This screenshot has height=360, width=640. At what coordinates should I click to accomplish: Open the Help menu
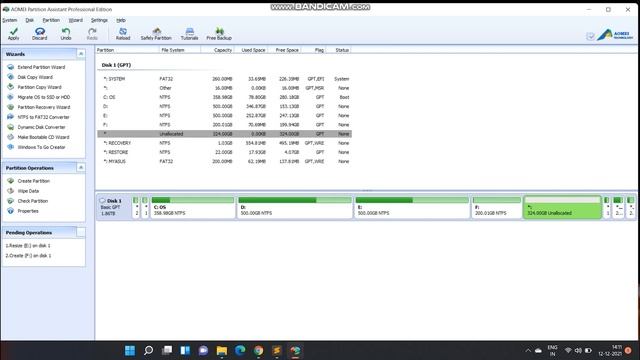(121, 20)
